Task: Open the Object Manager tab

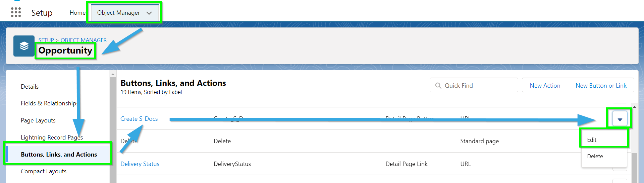Action: [118, 13]
